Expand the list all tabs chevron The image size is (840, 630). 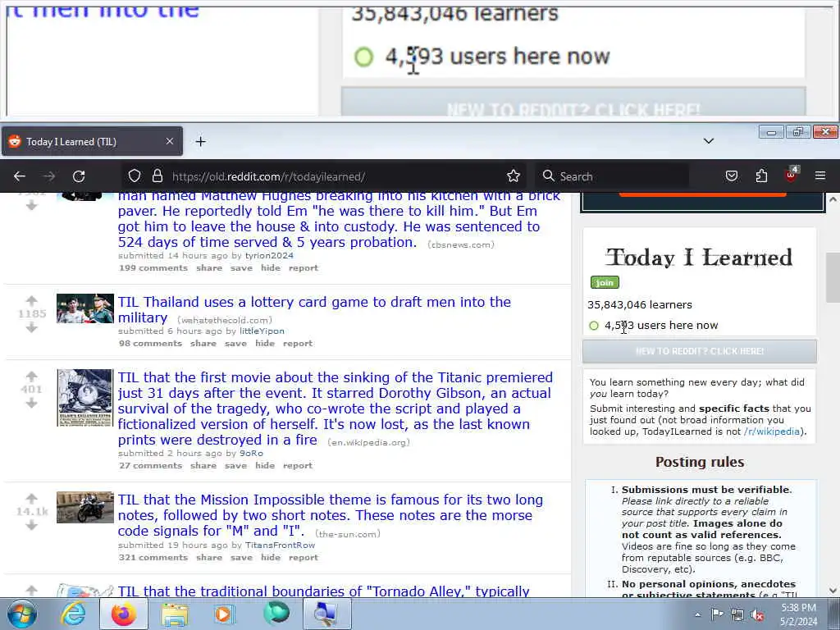(x=708, y=141)
